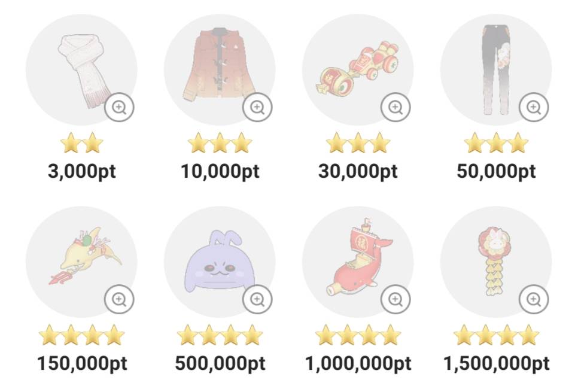Click the four-star rating above 1,000,000pt
This screenshot has width=575, height=392.
tap(358, 335)
